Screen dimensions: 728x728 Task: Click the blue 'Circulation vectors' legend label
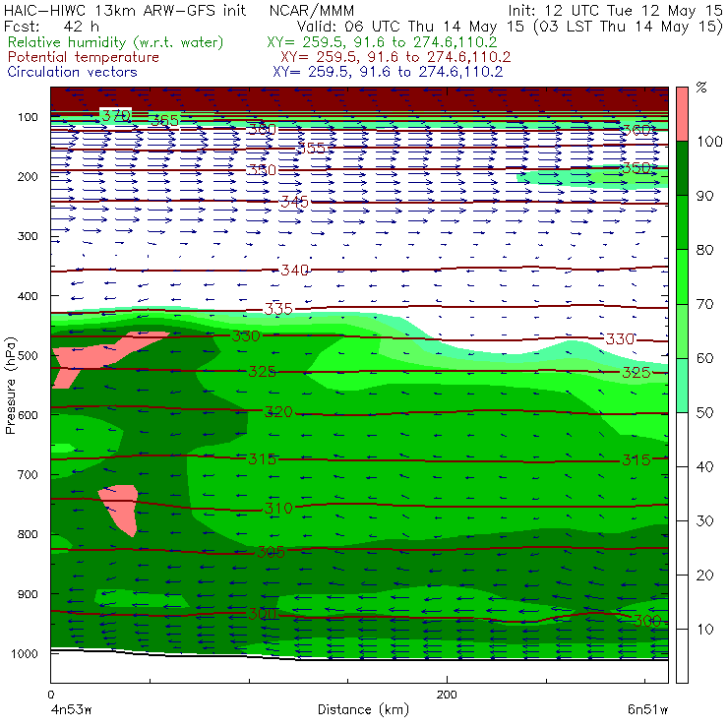click(72, 72)
